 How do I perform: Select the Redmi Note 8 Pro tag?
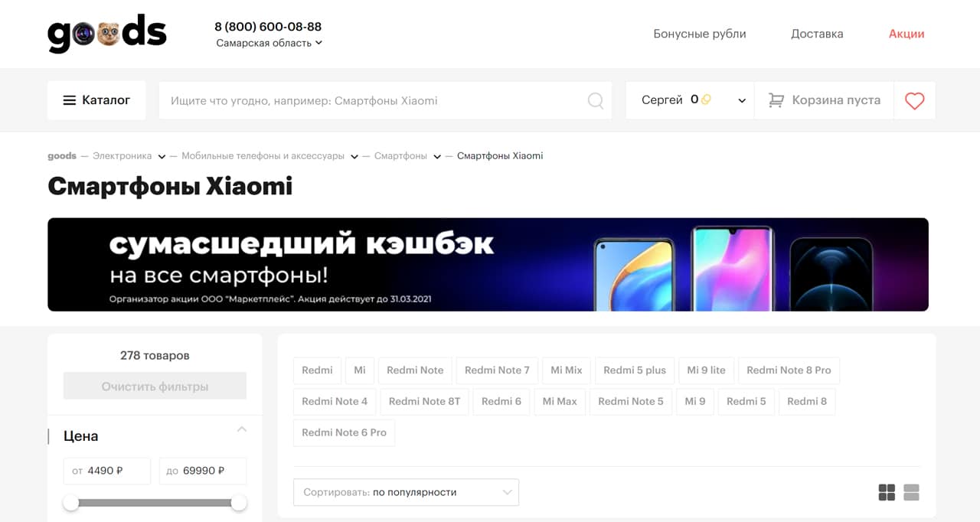coord(789,370)
